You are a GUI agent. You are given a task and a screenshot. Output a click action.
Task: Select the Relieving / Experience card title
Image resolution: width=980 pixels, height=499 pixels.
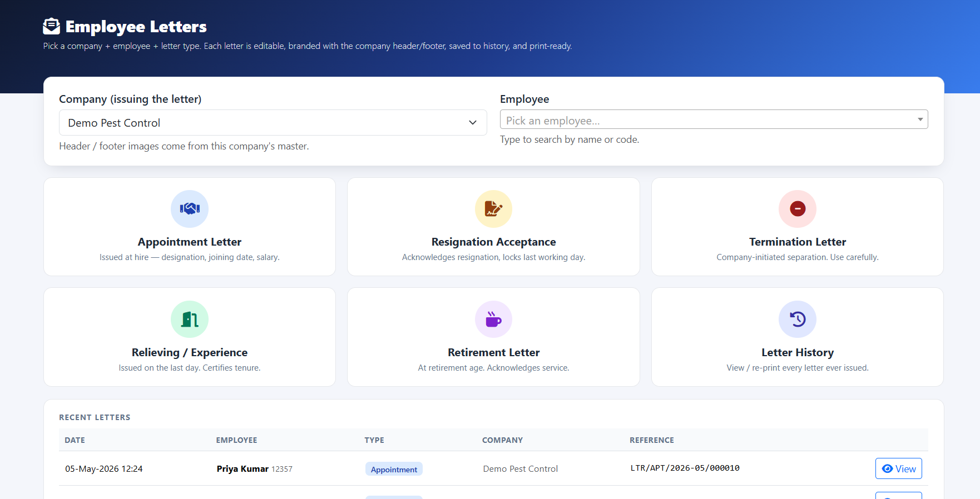[190, 352]
